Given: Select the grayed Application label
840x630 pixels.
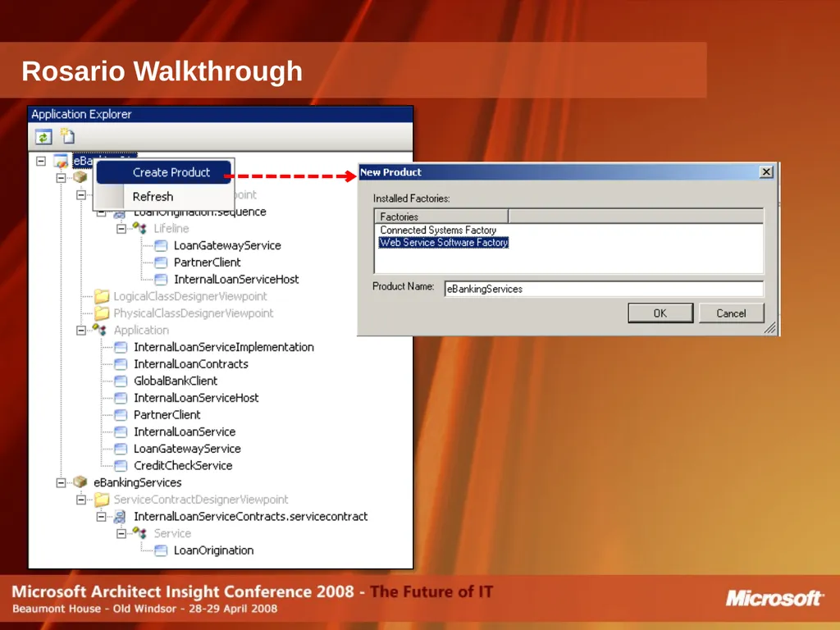Looking at the screenshot, I should pos(141,331).
